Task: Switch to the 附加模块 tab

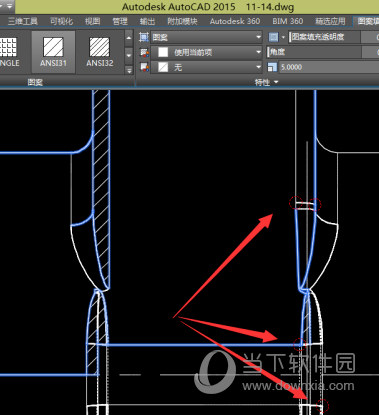Action: pos(182,22)
